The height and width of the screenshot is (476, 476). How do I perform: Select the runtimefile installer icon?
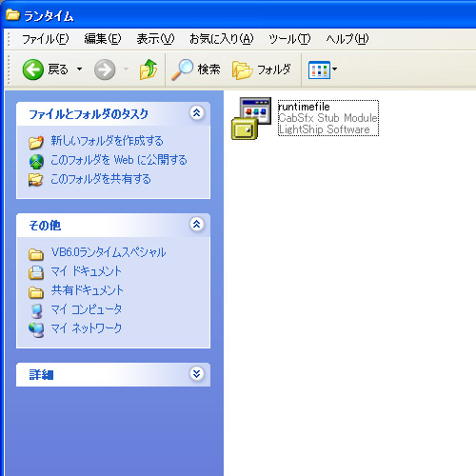point(251,118)
